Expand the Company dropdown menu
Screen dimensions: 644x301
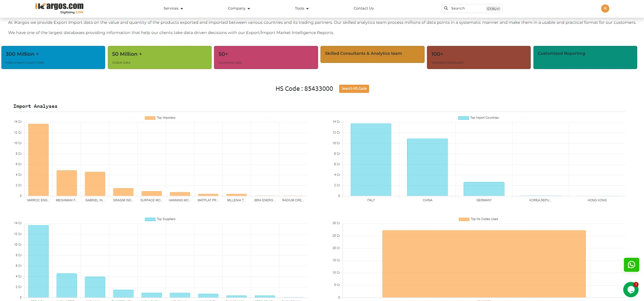click(x=239, y=9)
